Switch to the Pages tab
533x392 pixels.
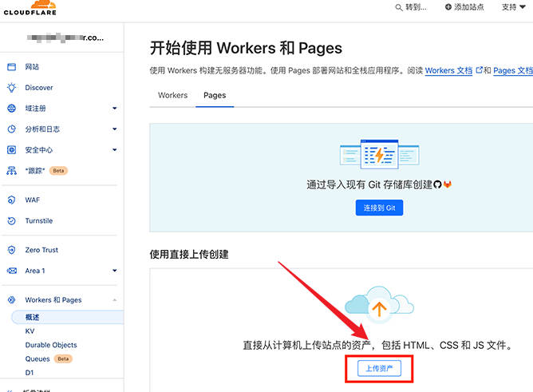215,95
